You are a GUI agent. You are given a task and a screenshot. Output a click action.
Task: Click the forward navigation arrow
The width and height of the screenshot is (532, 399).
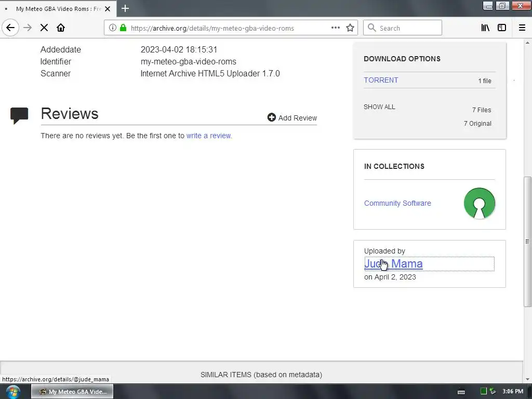[x=28, y=28]
